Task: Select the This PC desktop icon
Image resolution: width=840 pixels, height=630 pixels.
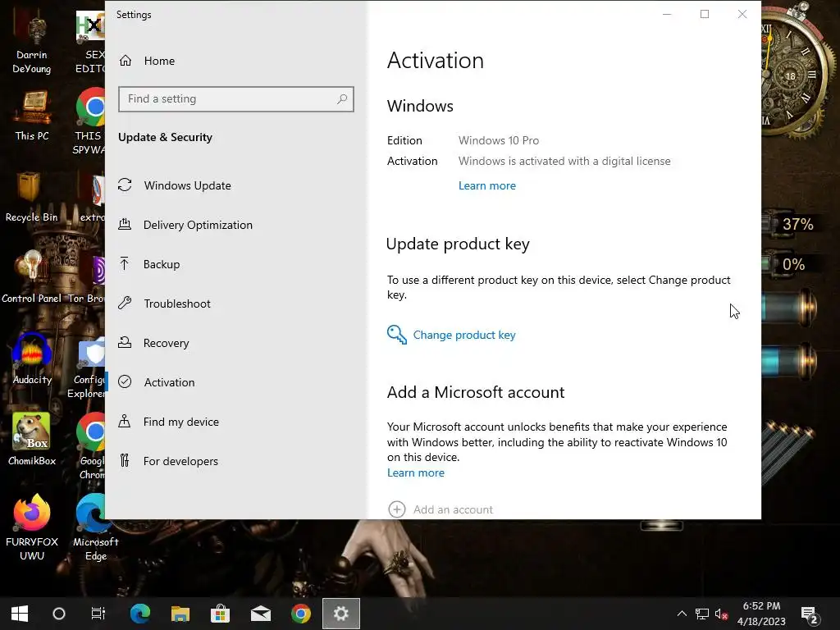Action: [x=32, y=116]
